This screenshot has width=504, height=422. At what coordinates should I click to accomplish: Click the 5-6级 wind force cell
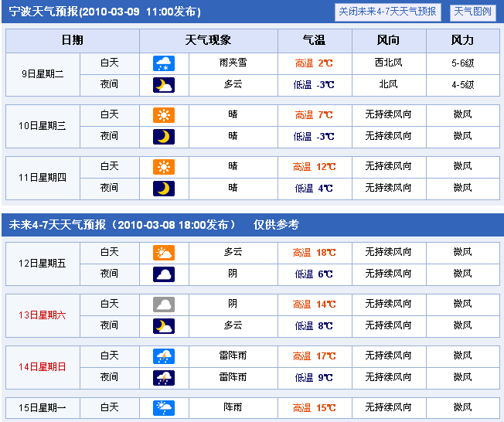pos(463,63)
